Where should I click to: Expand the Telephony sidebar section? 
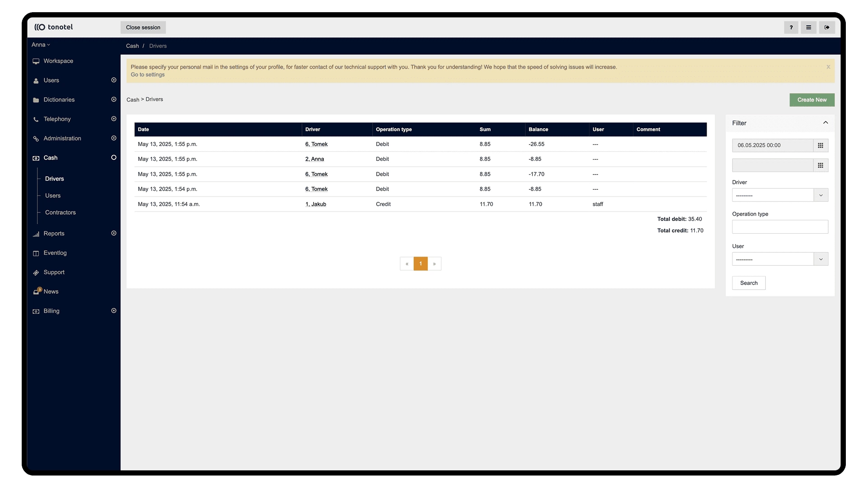(113, 119)
